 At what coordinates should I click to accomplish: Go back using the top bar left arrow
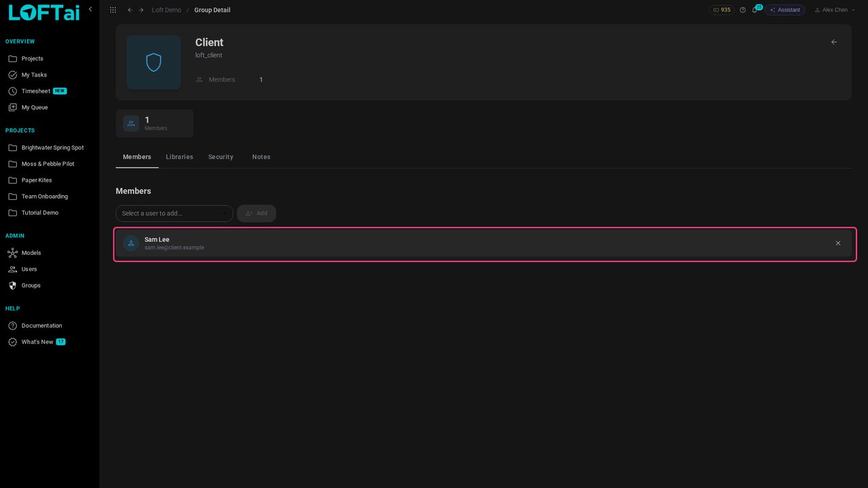[130, 10]
